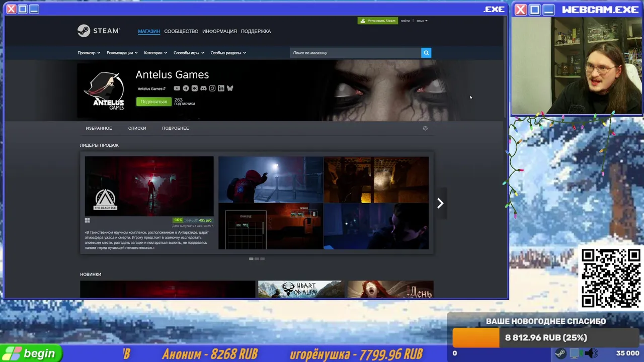
Task: Open the Steam logo home link
Action: pos(98,31)
